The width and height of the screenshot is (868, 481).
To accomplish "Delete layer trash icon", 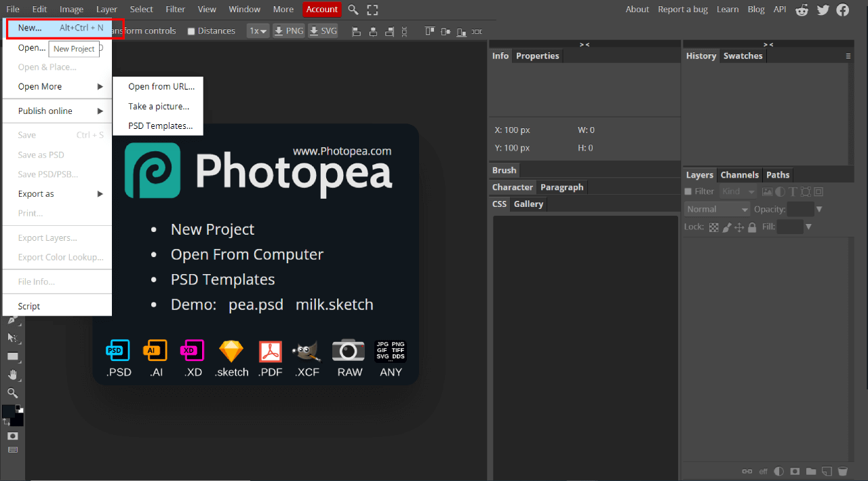I will (x=843, y=471).
